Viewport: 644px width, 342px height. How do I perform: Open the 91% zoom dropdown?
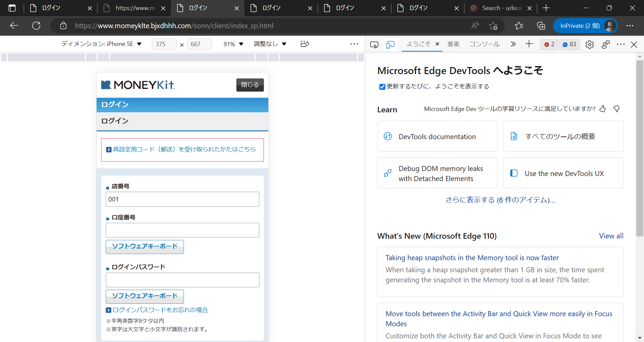pyautogui.click(x=233, y=44)
